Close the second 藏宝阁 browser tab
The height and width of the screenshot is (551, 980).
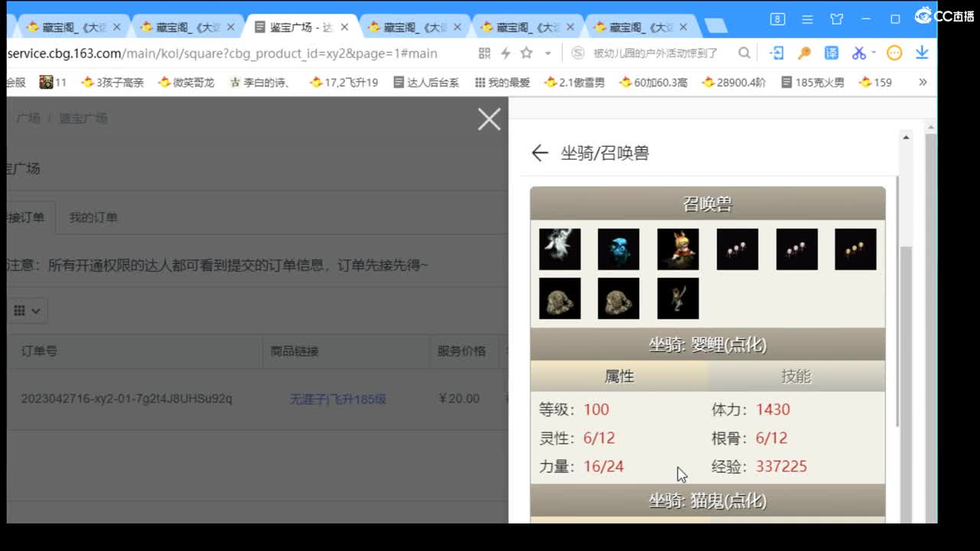coord(230,27)
